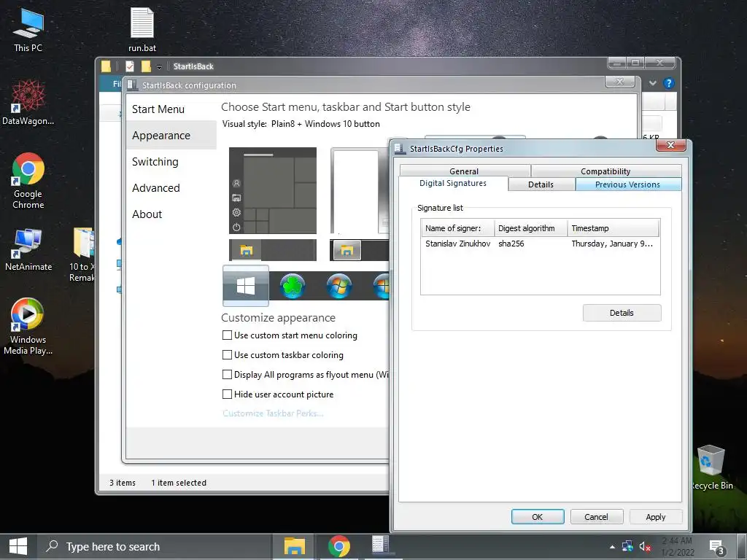Image resolution: width=747 pixels, height=560 pixels.
Task: Click OK in Properties dialog
Action: 538,517
